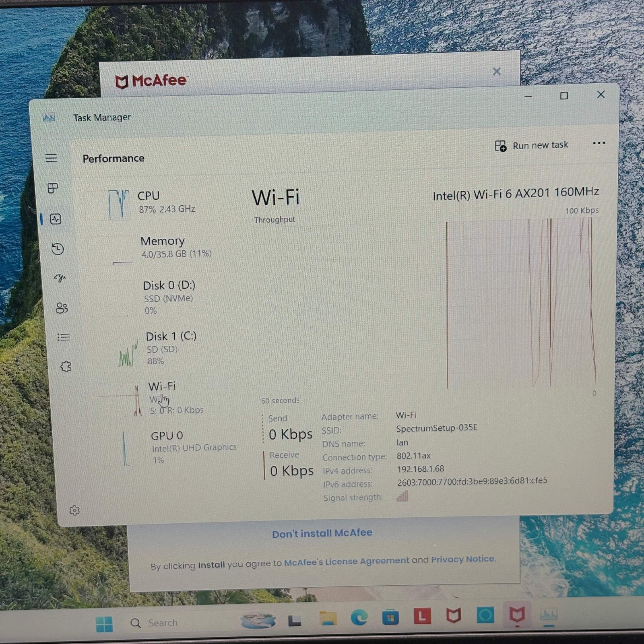Open McAfee's License Agreement link
Viewport: 644px width, 644px height.
(347, 561)
